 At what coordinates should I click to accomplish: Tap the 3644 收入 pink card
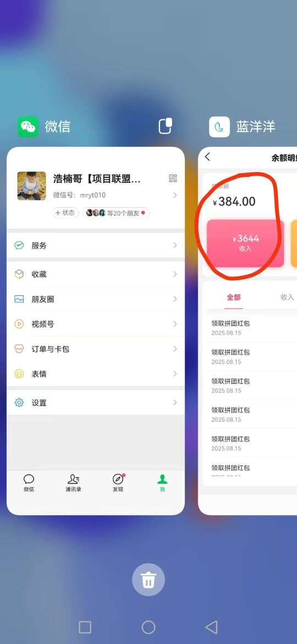pos(245,243)
